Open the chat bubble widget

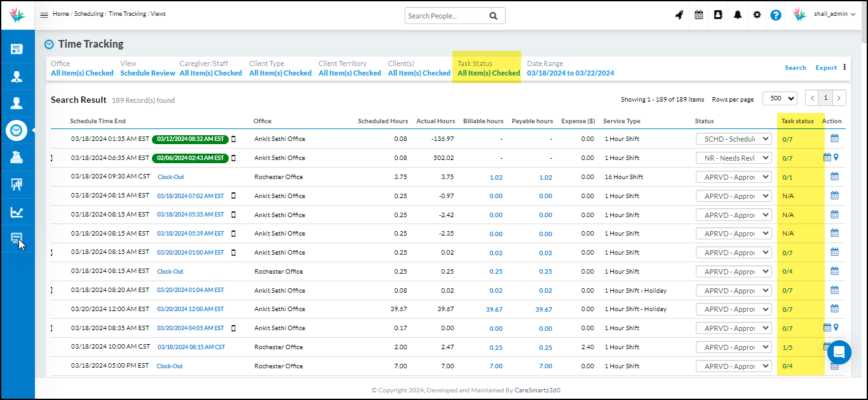tap(839, 352)
